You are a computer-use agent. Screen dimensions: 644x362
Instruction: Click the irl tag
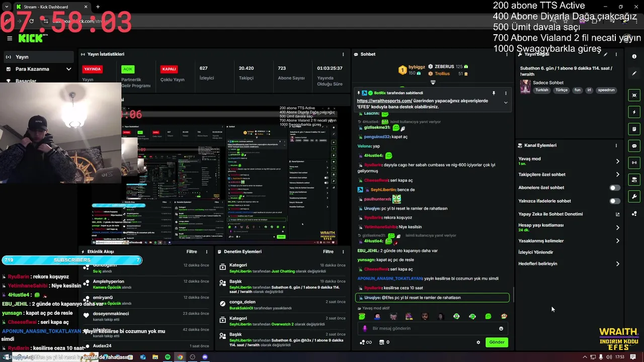[589, 90]
